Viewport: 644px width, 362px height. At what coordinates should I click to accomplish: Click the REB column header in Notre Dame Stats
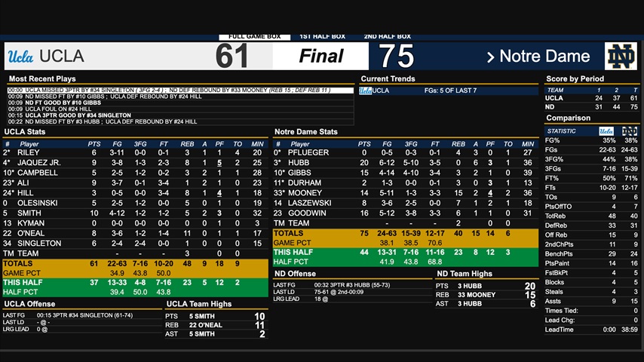458,144
